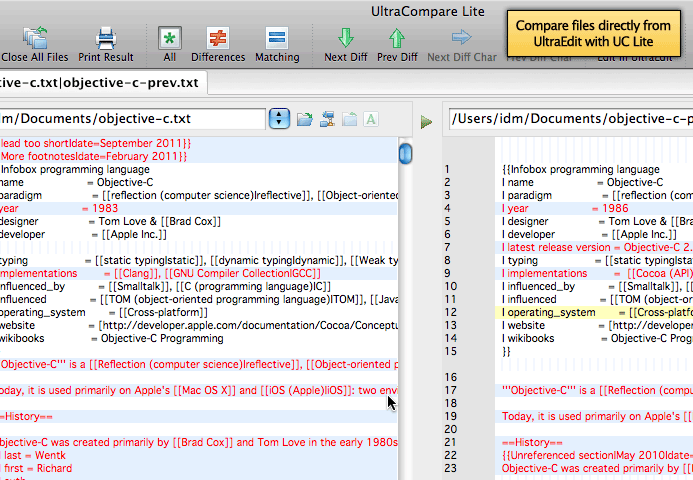Click the right file path field

point(571,119)
